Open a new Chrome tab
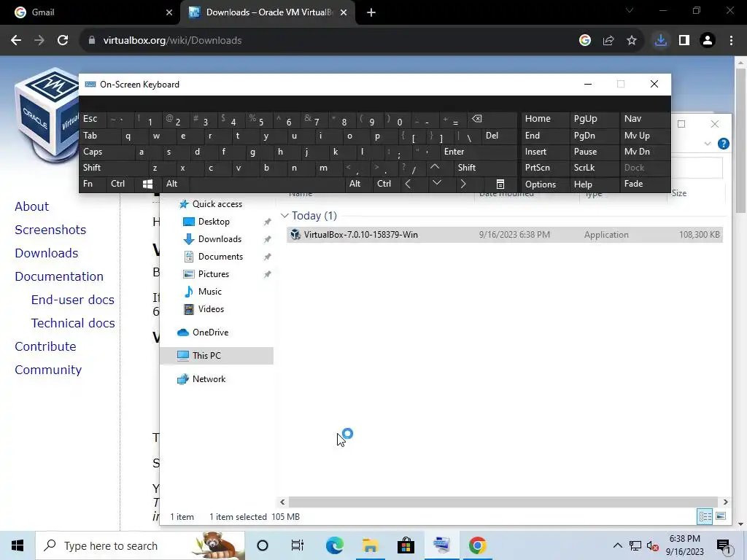The width and height of the screenshot is (747, 560). [371, 12]
